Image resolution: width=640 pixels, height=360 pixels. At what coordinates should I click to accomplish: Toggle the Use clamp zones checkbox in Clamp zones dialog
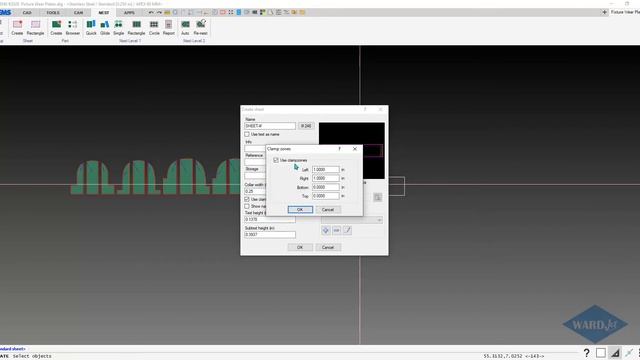[x=276, y=160]
